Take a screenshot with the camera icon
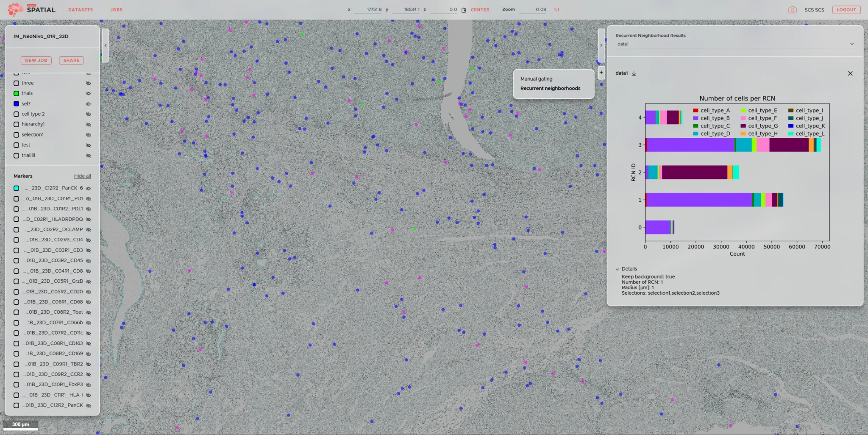 (792, 10)
